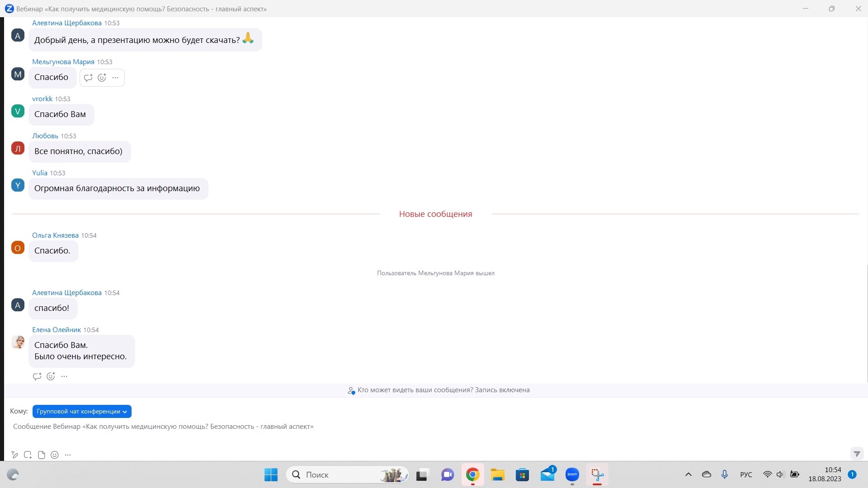Send the message with the arrow button
The image size is (868, 488).
click(857, 454)
